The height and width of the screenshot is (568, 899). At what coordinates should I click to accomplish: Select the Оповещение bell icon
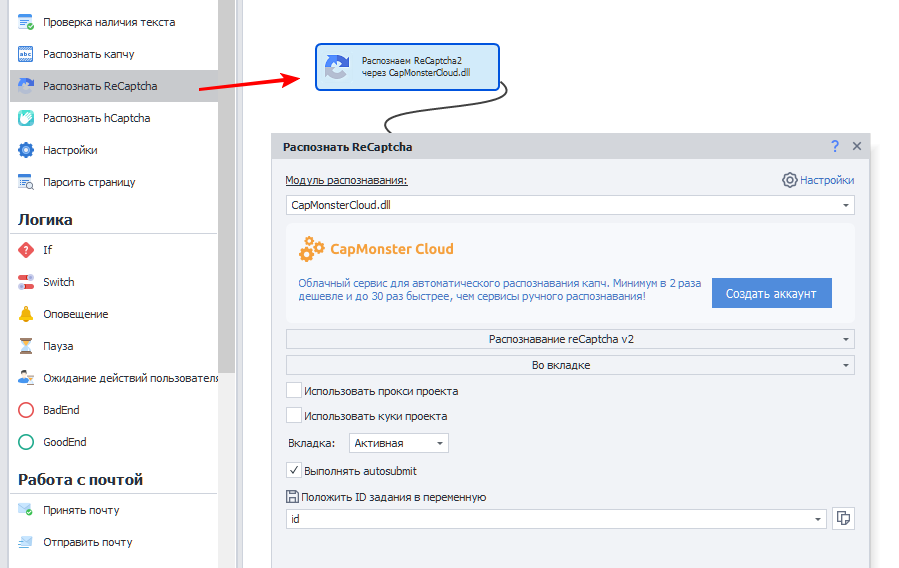[26, 314]
